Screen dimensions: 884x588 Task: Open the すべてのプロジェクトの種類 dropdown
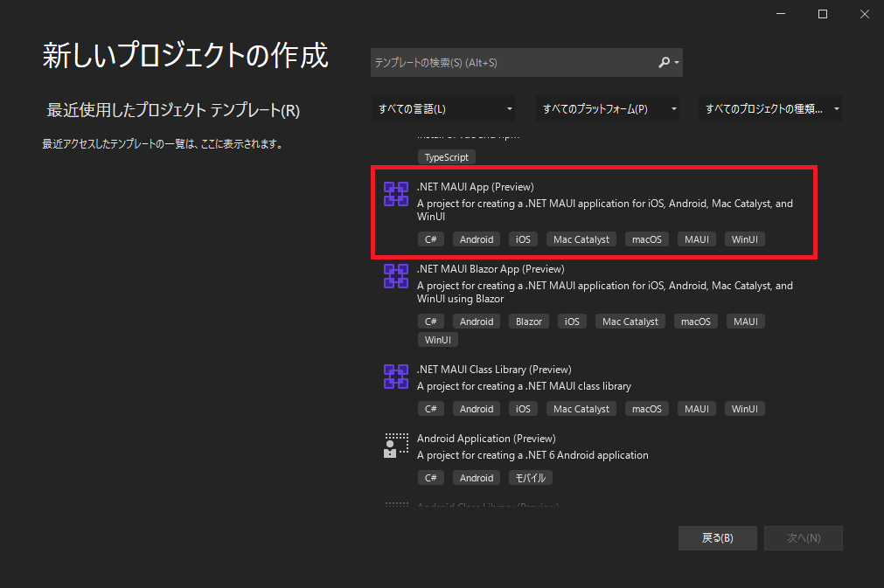[x=770, y=108]
